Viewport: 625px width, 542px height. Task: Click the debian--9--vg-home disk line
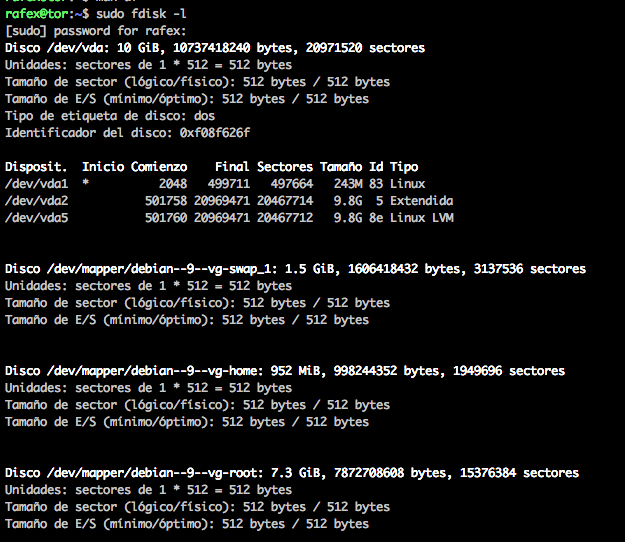point(284,371)
